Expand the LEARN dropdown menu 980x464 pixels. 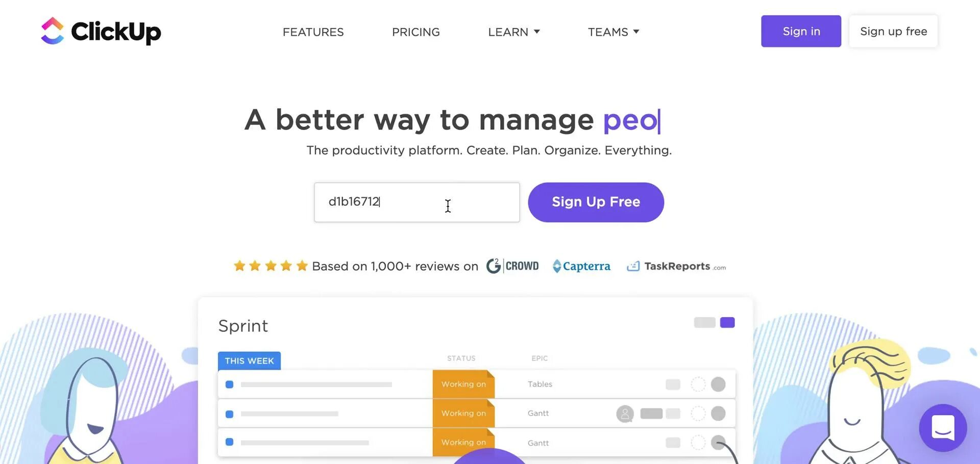(513, 32)
